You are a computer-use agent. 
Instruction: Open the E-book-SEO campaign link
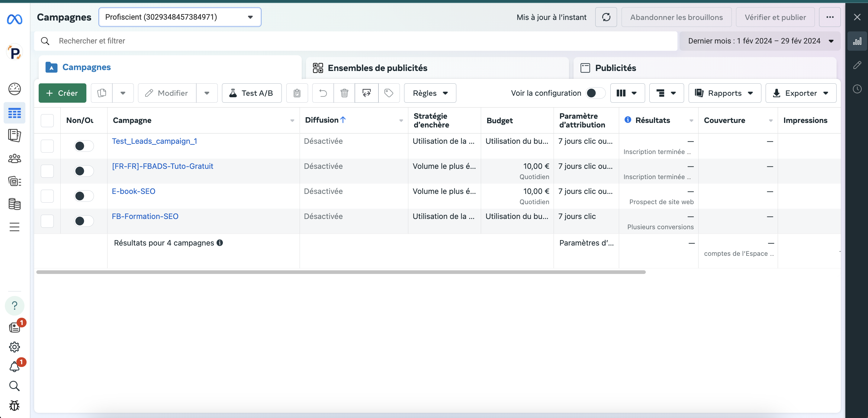(133, 191)
